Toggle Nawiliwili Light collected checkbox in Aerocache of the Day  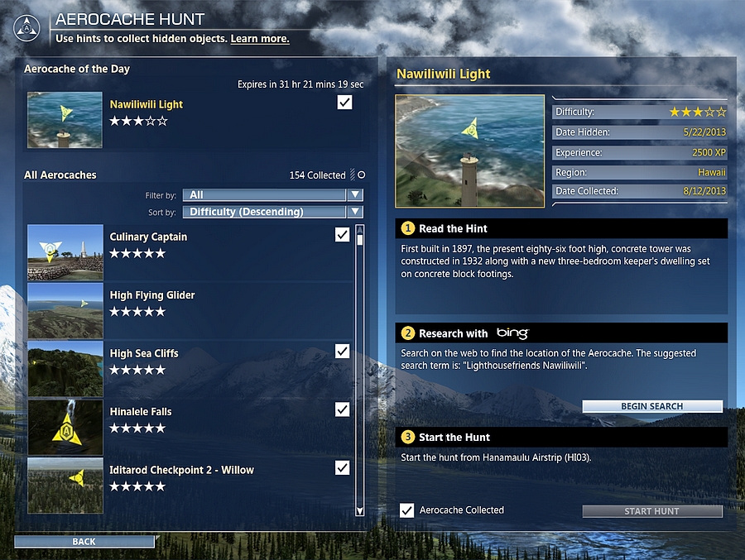click(x=344, y=102)
